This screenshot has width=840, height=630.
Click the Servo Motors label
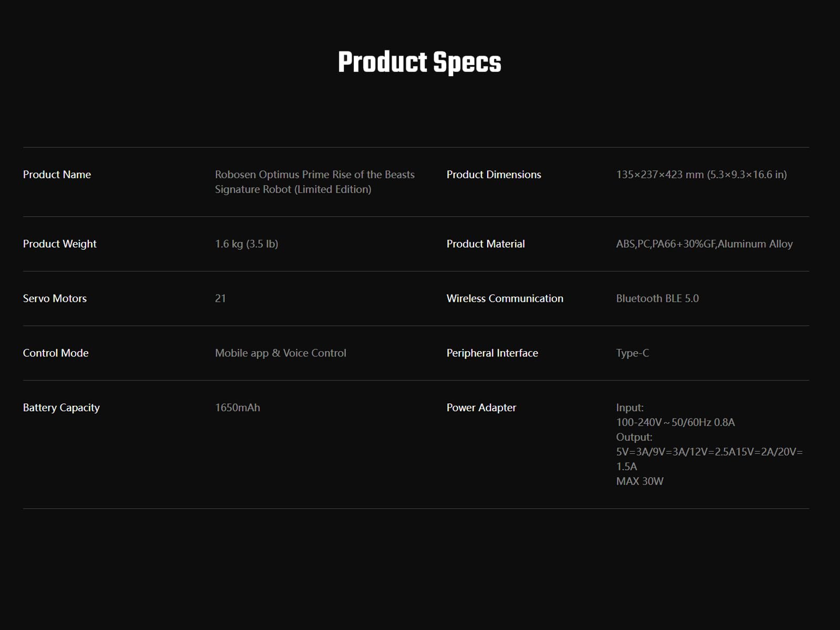click(x=55, y=299)
